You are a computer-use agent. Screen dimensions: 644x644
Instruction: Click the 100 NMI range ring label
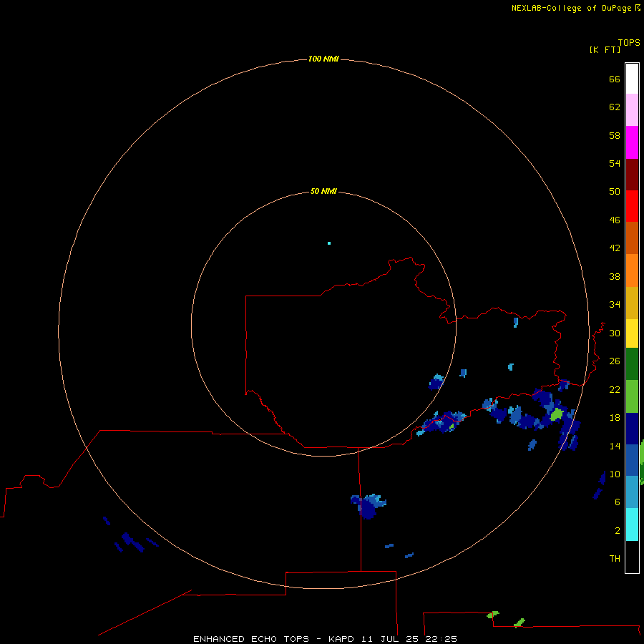323,59
